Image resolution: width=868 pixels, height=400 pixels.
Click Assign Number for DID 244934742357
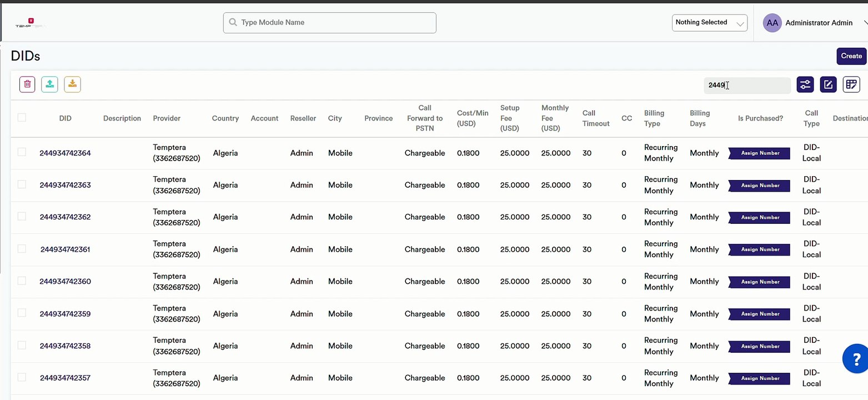[759, 378]
